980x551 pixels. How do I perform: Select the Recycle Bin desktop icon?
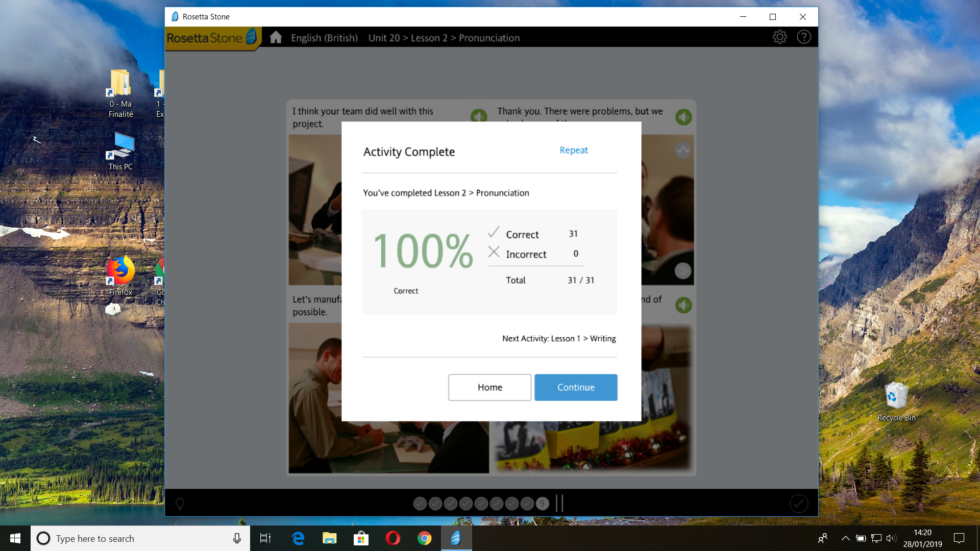(896, 402)
